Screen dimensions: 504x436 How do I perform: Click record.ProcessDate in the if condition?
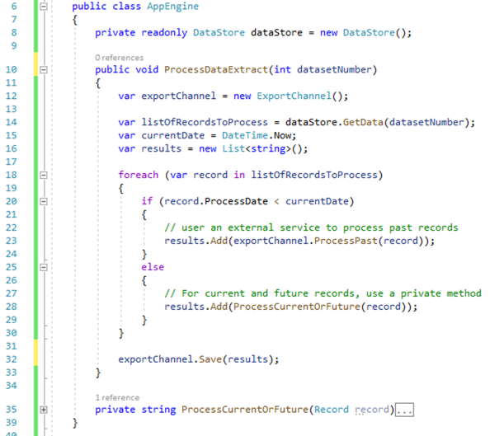point(216,201)
